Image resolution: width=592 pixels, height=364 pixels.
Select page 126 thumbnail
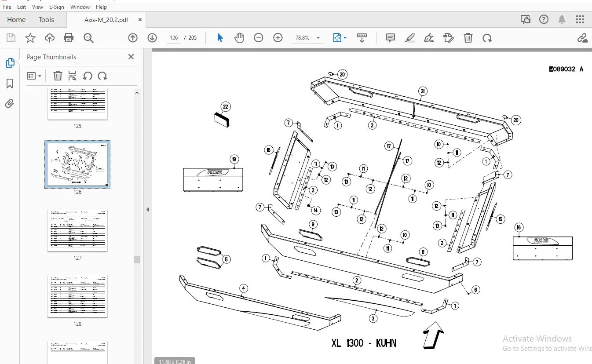(77, 164)
